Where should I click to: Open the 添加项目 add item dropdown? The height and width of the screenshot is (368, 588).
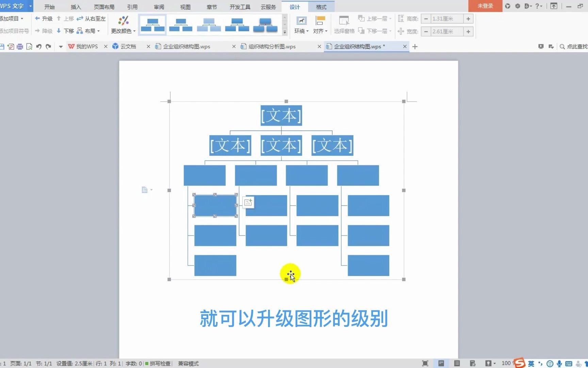[x=12, y=19]
